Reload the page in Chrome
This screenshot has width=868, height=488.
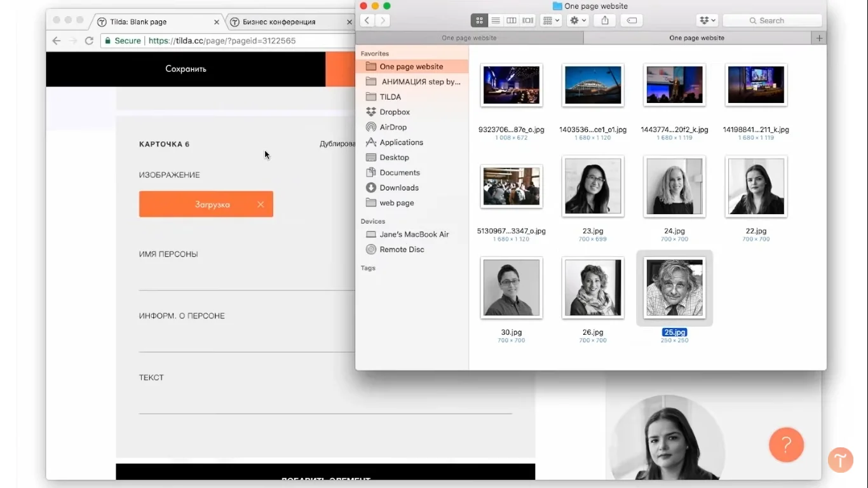[x=89, y=41]
